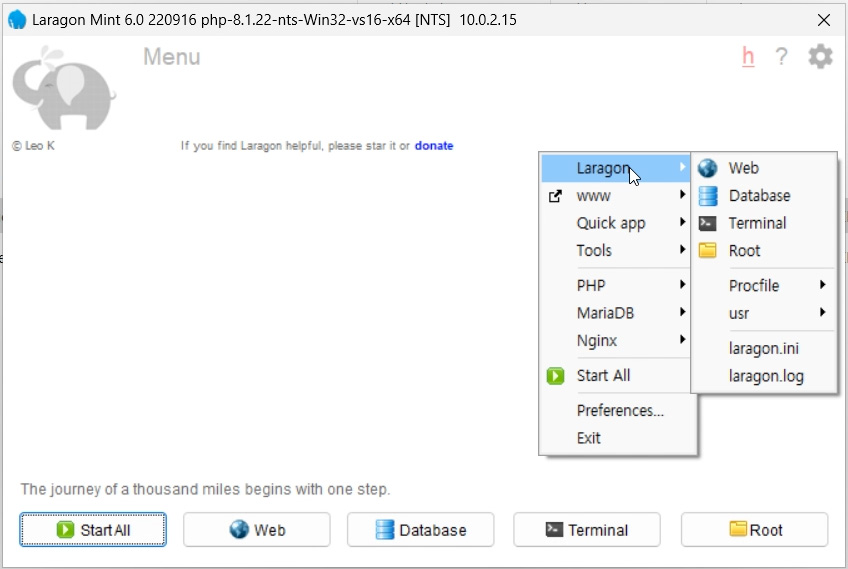Image resolution: width=848 pixels, height=569 pixels.
Task: Expand the usr submenu arrow
Action: pyautogui.click(x=822, y=312)
